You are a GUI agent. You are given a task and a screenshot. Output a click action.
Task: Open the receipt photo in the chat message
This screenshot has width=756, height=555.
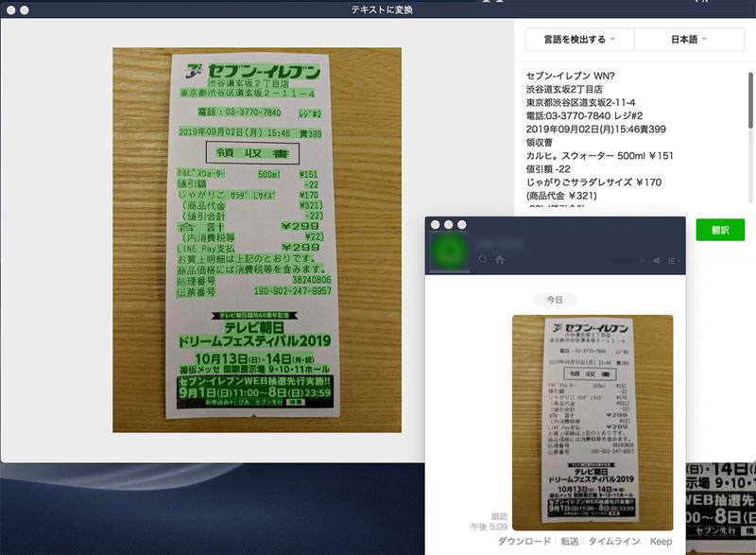[593, 423]
